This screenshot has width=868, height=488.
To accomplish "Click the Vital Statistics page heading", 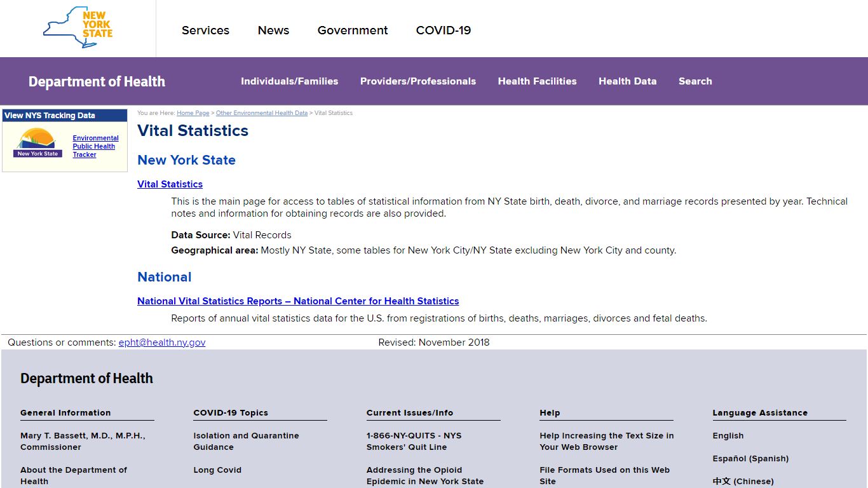I will [193, 131].
